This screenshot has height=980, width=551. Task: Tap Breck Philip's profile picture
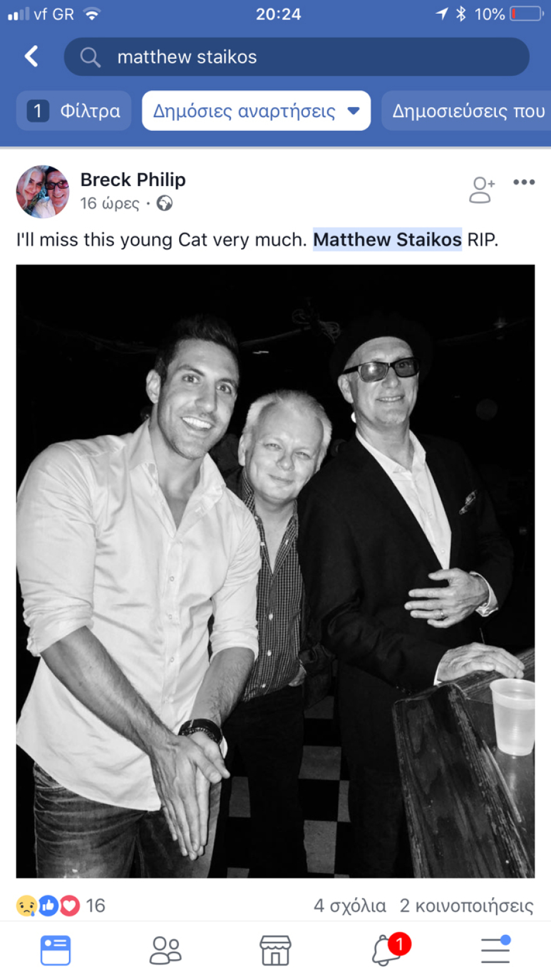click(43, 192)
